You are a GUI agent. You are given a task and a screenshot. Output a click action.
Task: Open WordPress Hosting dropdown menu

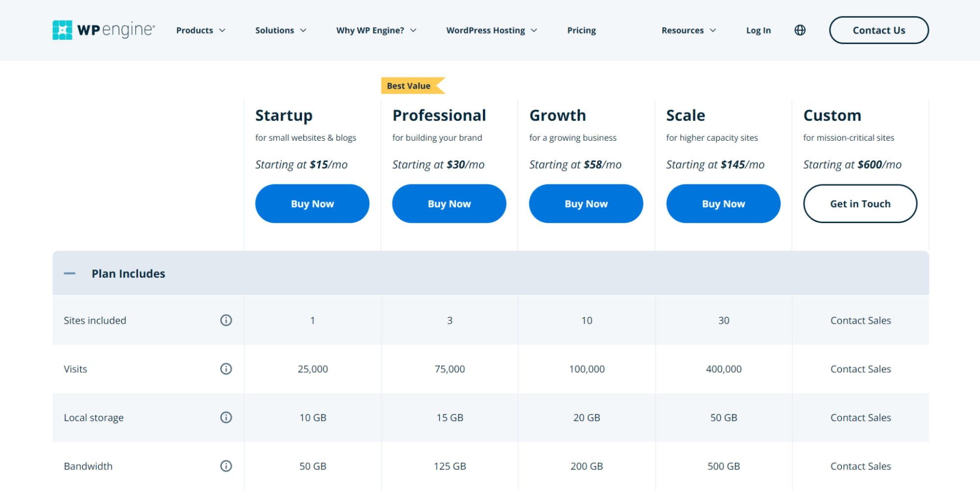coord(491,30)
